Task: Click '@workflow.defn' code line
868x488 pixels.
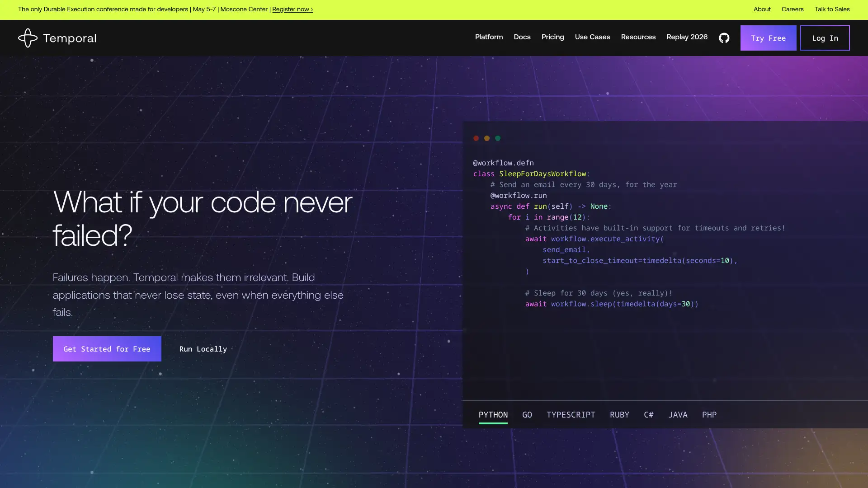Action: tap(503, 163)
